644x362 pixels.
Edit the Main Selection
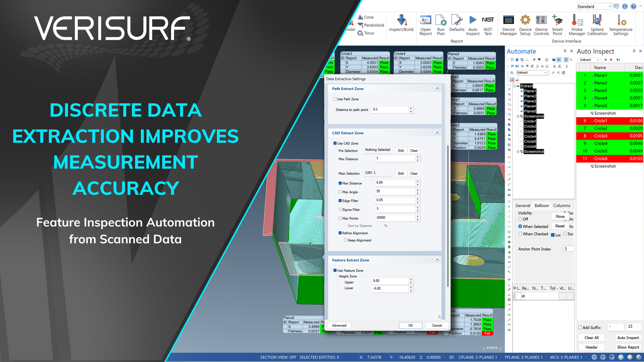[401, 173]
